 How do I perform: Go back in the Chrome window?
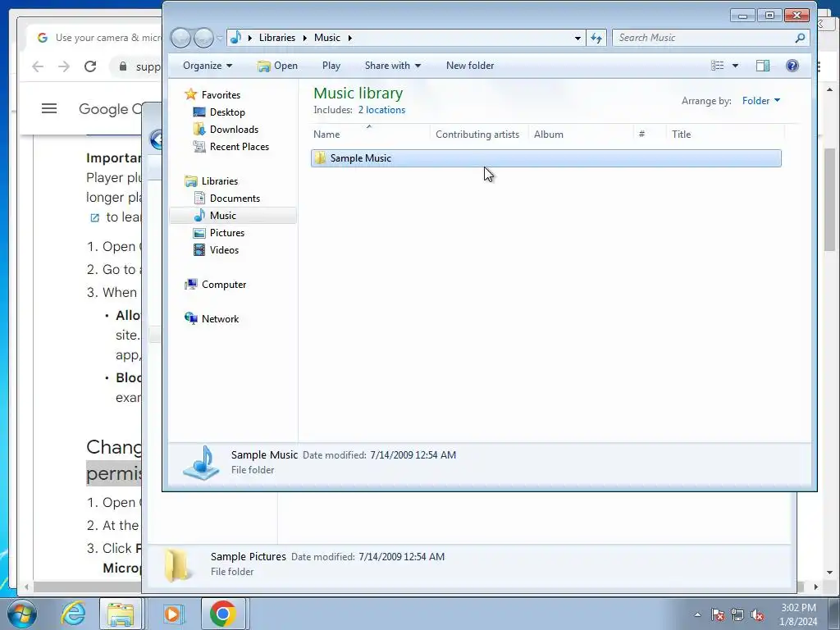(x=38, y=66)
